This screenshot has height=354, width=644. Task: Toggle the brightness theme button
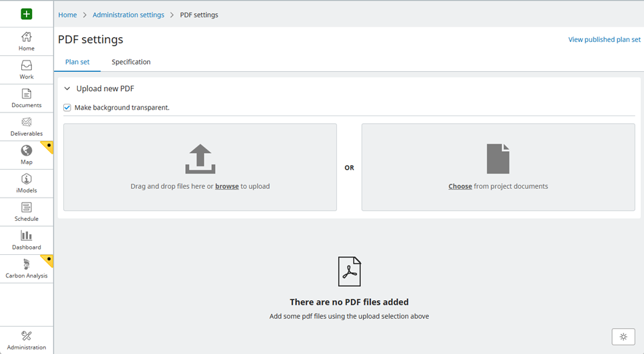pos(623,337)
